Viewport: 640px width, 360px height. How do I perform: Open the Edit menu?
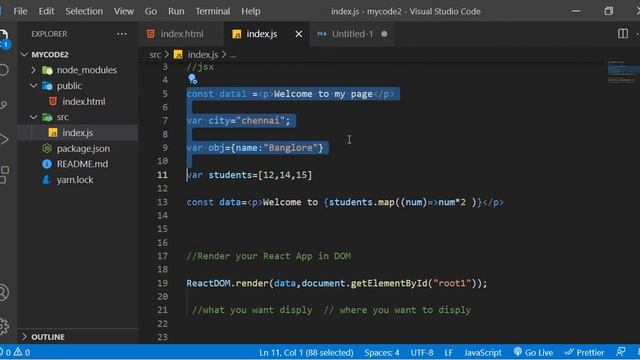tap(46, 11)
